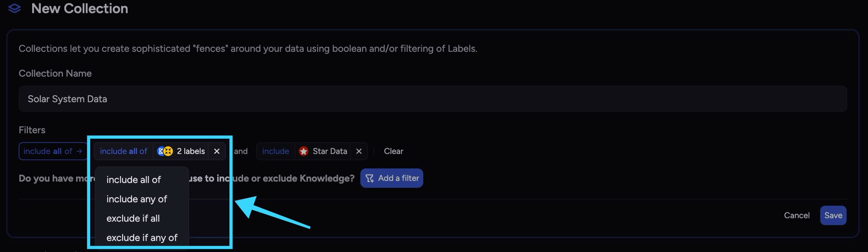The width and height of the screenshot is (868, 252).
Task: Open the include dropdown beside Star Data
Action: (x=276, y=151)
